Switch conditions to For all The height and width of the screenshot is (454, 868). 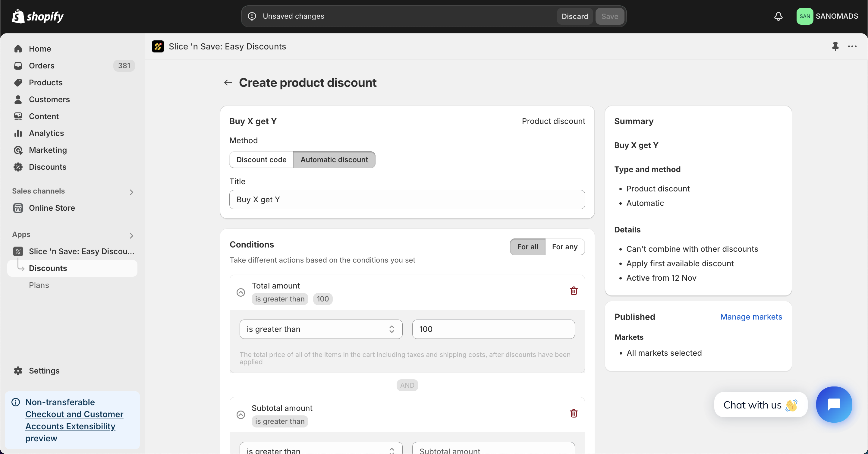point(528,247)
